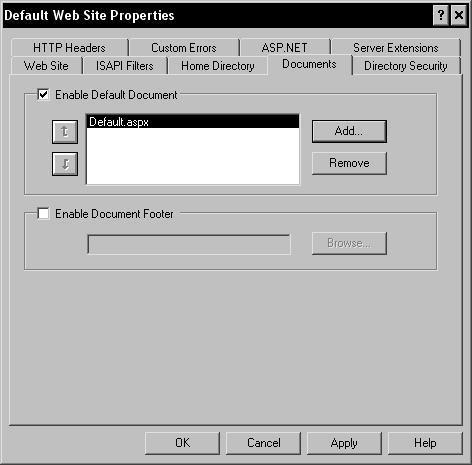Viewport: 472px width, 465px height.
Task: Remove the selected default document
Action: pyautogui.click(x=349, y=163)
